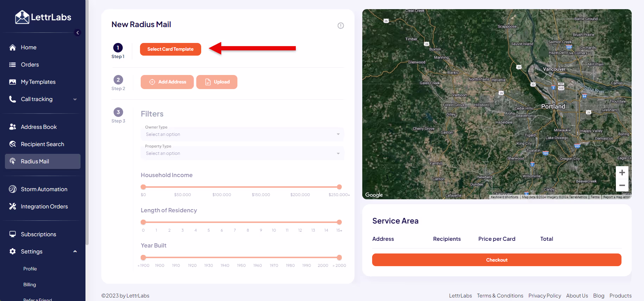Open Home in the sidebar
Viewport: 644px width, 301px height.
point(43,48)
